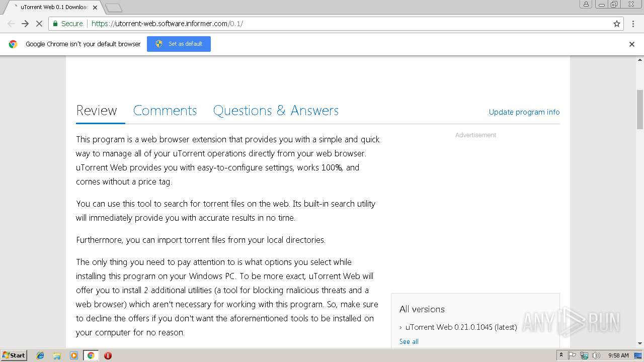This screenshot has width=644, height=362.
Task: Go back with the browser back arrow
Action: tap(11, 24)
